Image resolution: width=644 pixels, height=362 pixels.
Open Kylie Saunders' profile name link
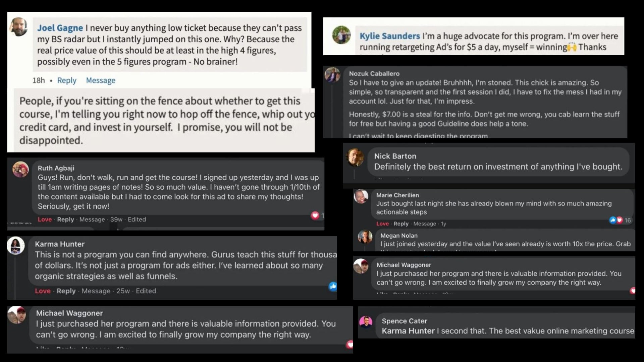click(390, 36)
